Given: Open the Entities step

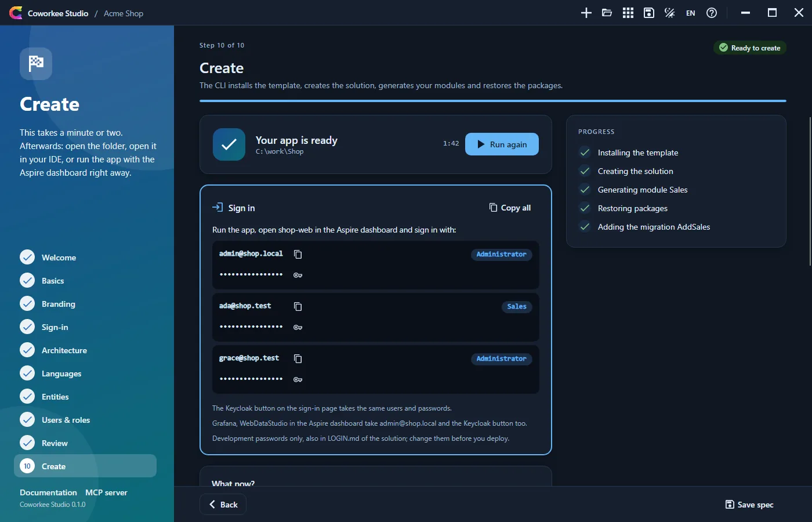Looking at the screenshot, I should point(85,396).
